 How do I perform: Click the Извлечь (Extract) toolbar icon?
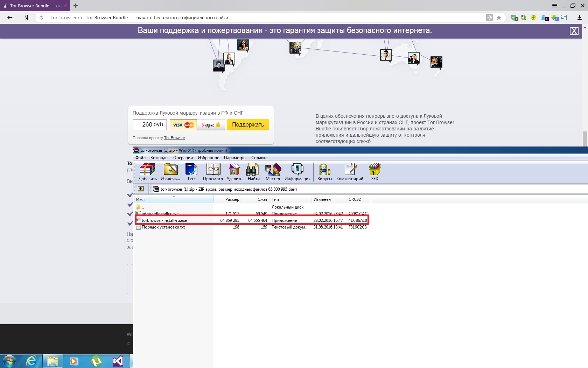point(170,172)
